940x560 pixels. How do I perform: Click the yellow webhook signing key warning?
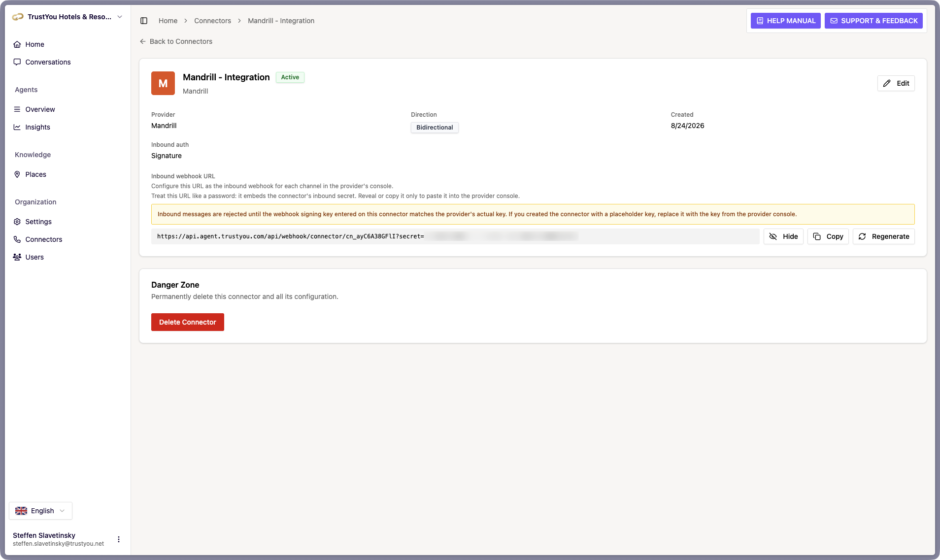pos(533,214)
